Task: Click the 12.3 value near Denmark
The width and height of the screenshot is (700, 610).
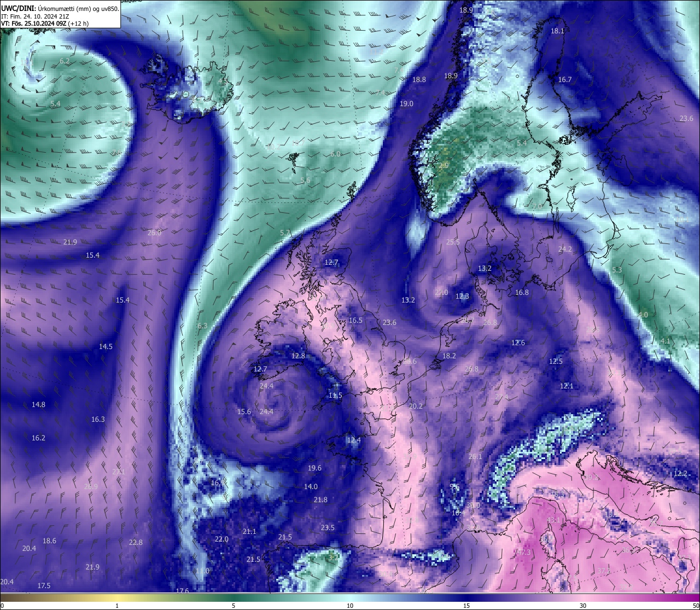Action: (x=462, y=296)
